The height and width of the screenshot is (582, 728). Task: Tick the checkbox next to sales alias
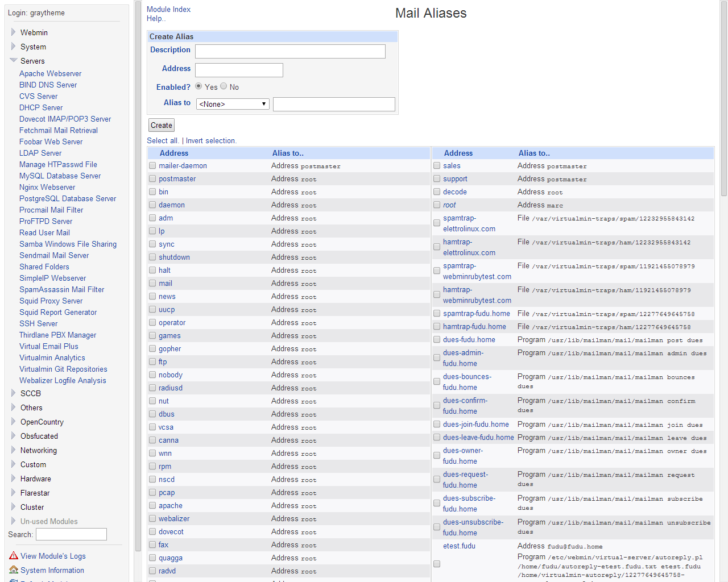point(437,166)
